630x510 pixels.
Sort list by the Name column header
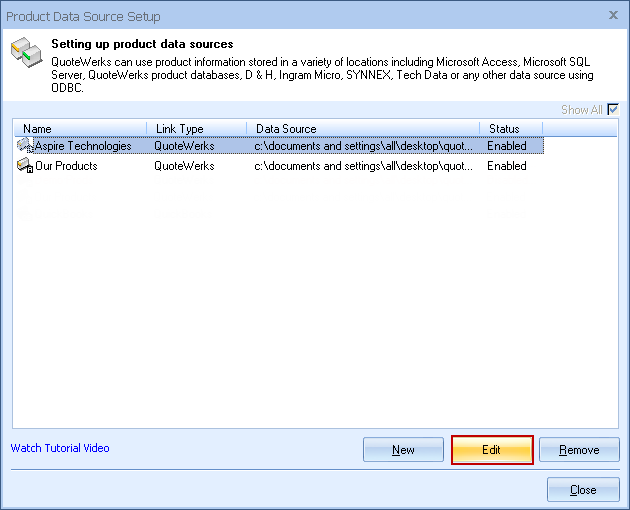coord(80,129)
